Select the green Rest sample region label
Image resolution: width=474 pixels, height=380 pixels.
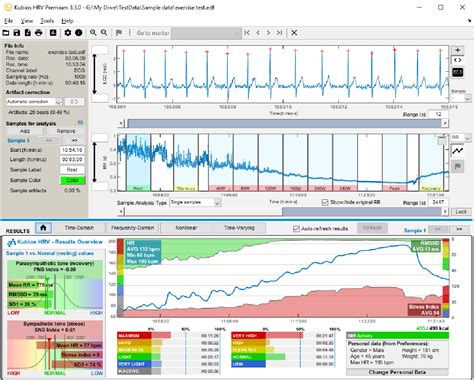[x=138, y=188]
